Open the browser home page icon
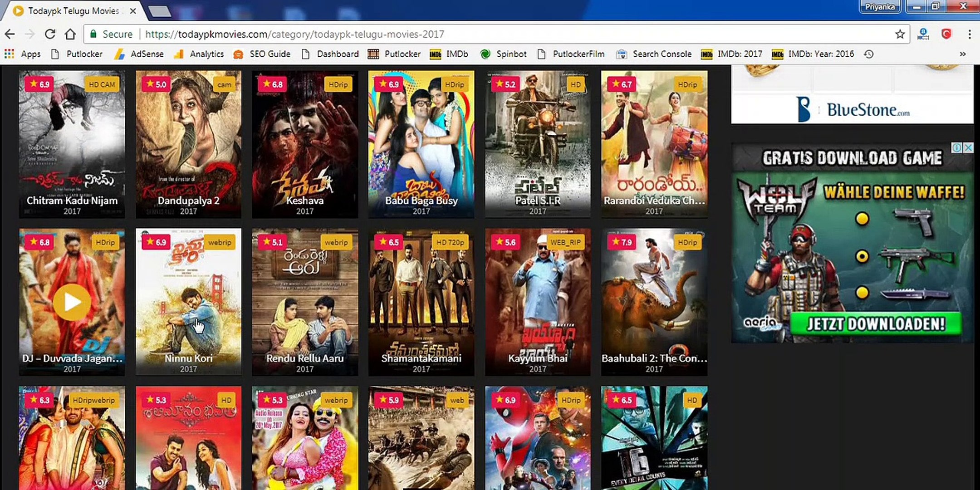 point(70,34)
